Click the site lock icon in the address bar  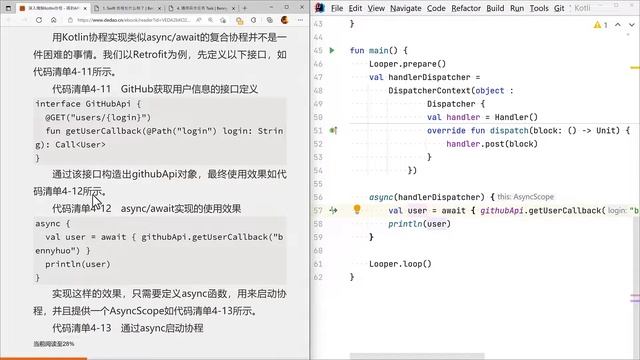[x=70, y=20]
